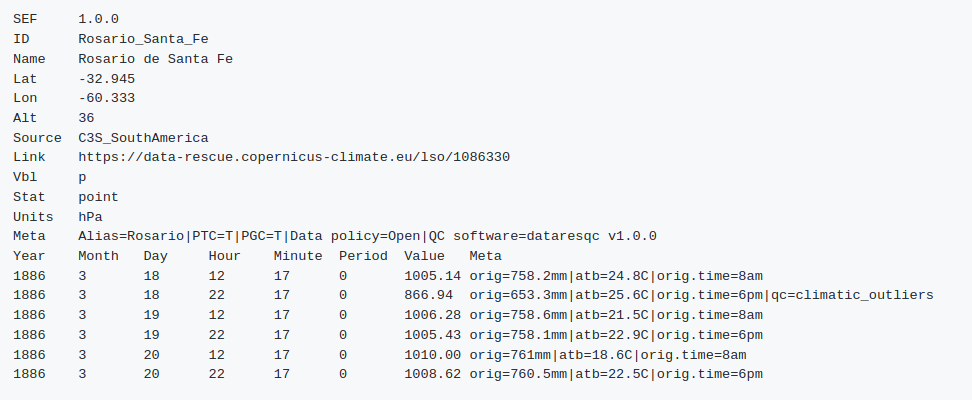Image resolution: width=972 pixels, height=400 pixels.
Task: Click the pressure value 1005.14
Action: [x=432, y=275]
